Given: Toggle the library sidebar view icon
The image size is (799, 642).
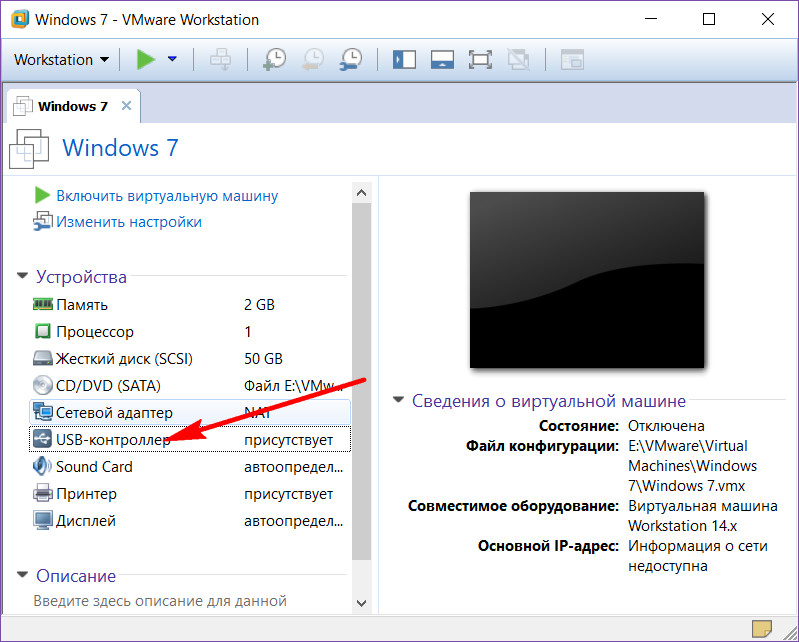Looking at the screenshot, I should coord(404,60).
